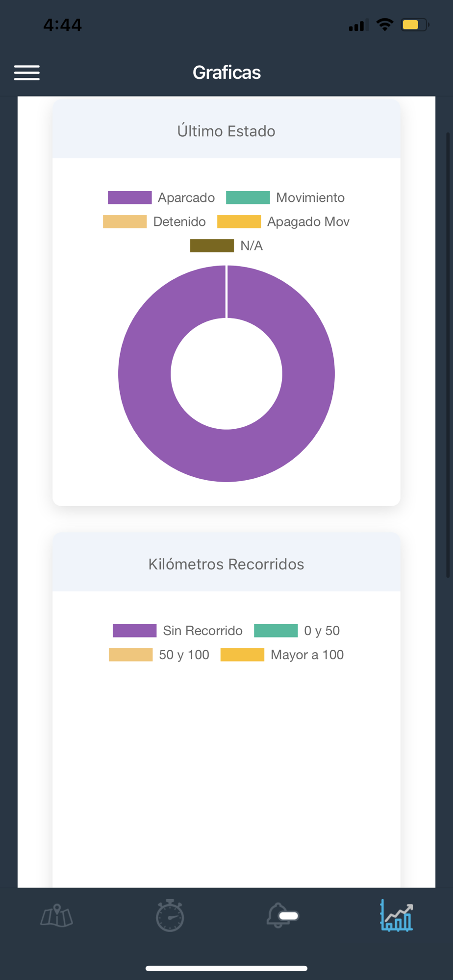The height and width of the screenshot is (980, 453).
Task: Tap the Wi-Fi status icon
Action: (x=385, y=24)
